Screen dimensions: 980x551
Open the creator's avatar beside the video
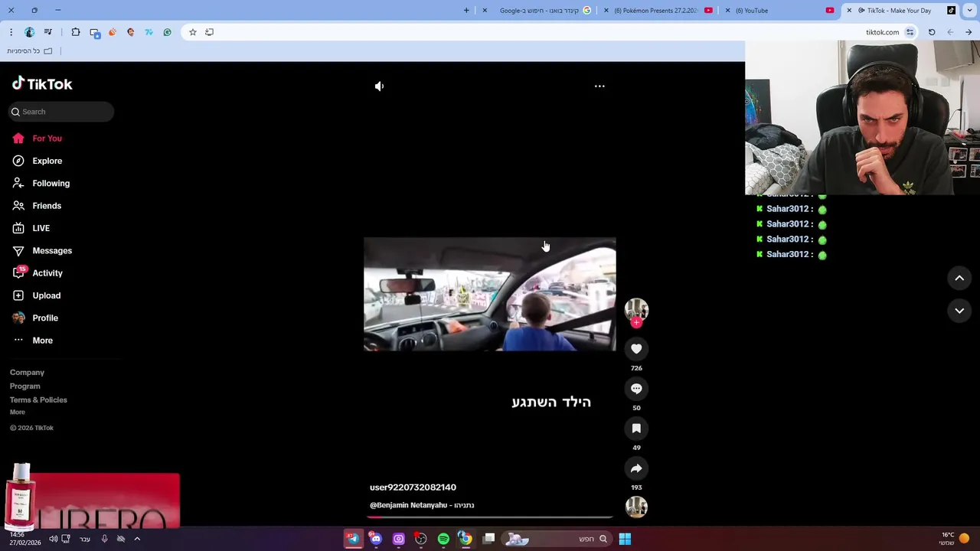pyautogui.click(x=636, y=308)
